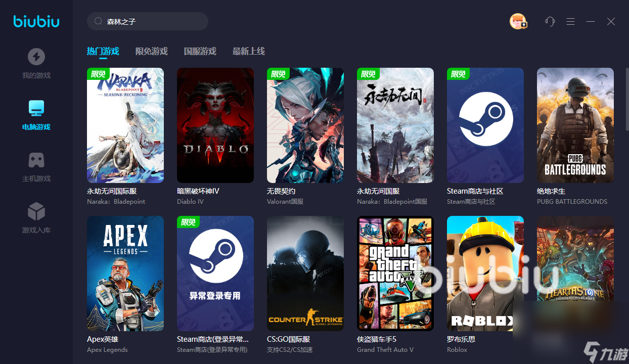Open the Steam 异常登录专用 cover

[x=215, y=274]
